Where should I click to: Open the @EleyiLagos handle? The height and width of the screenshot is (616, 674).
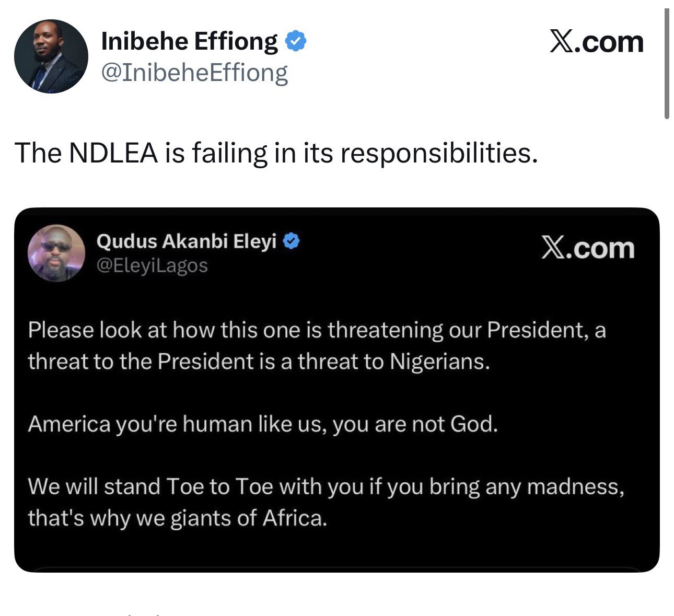(152, 266)
